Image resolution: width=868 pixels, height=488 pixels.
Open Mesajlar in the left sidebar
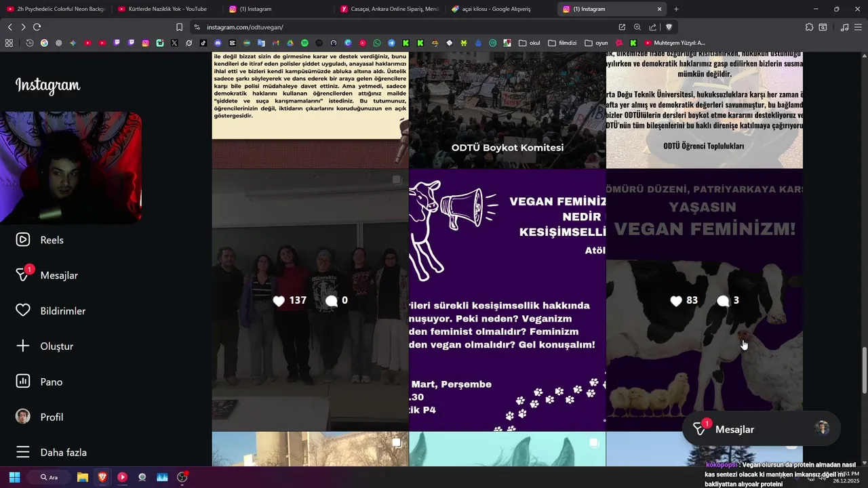pos(47,275)
